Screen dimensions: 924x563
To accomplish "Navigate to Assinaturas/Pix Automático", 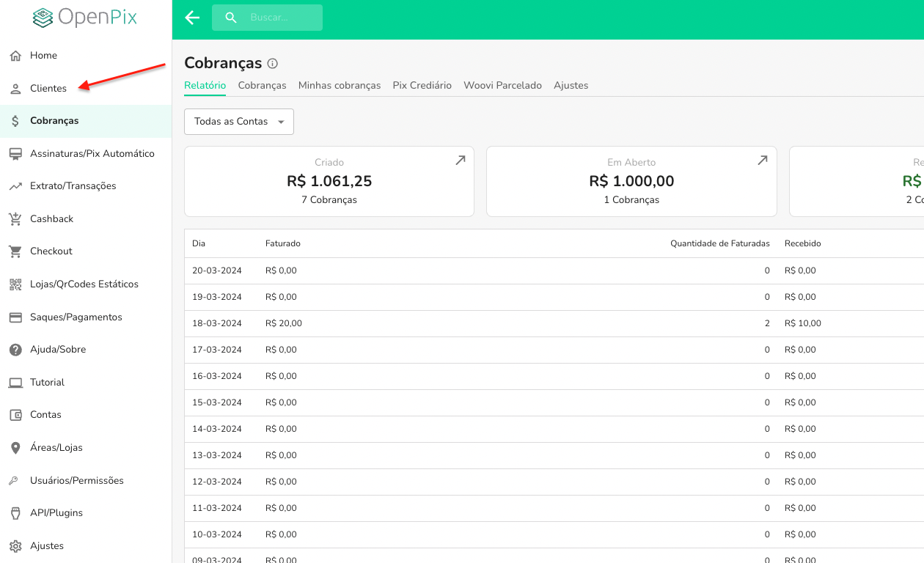I will point(92,154).
